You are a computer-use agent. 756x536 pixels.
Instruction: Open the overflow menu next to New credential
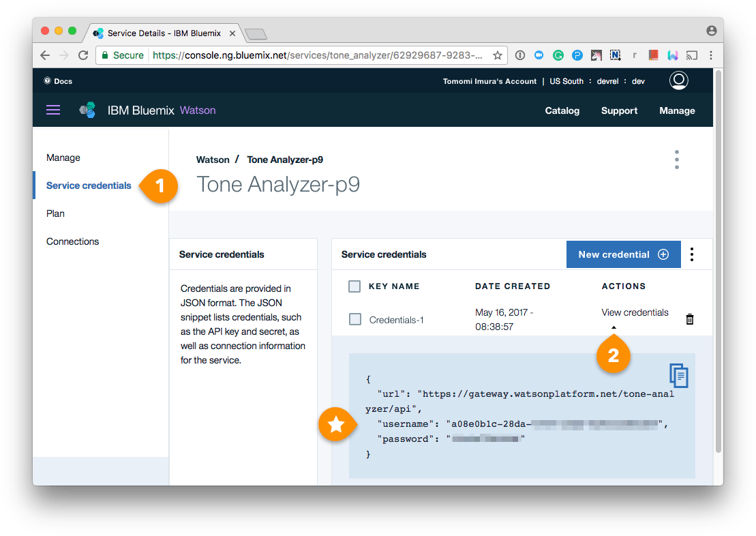(691, 254)
